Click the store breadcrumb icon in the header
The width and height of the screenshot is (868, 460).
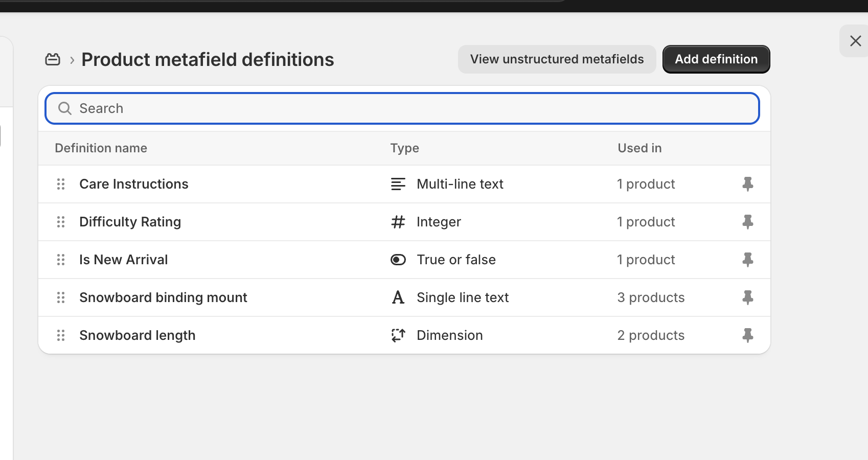pos(53,59)
